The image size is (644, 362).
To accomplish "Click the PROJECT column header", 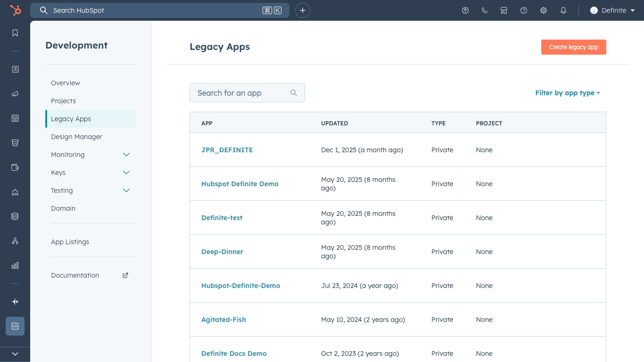I will coord(489,123).
